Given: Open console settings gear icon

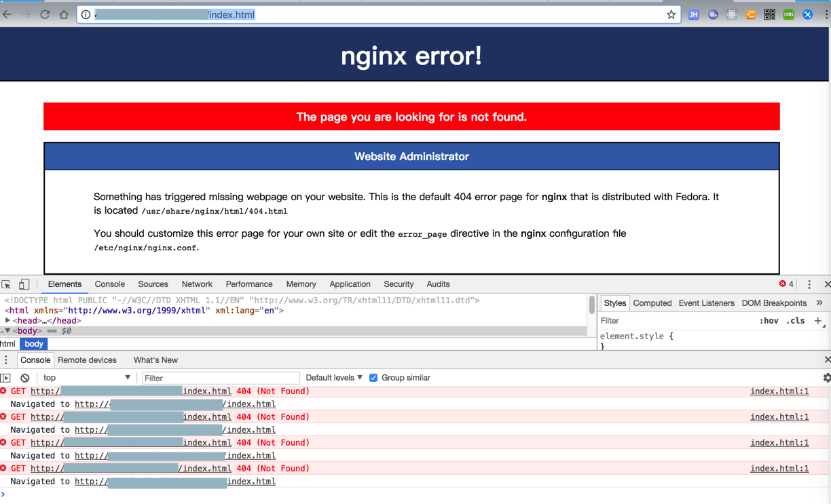Looking at the screenshot, I should click(827, 378).
